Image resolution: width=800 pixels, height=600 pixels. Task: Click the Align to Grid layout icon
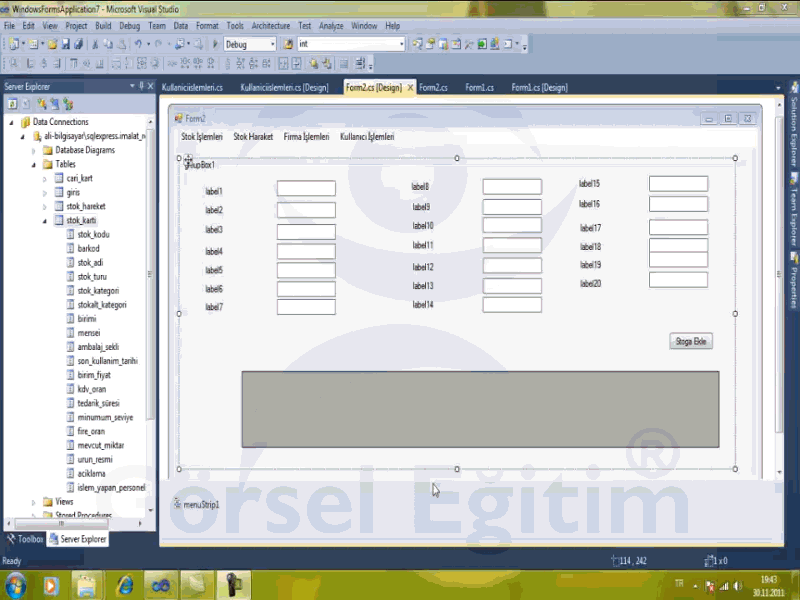pos(14,64)
